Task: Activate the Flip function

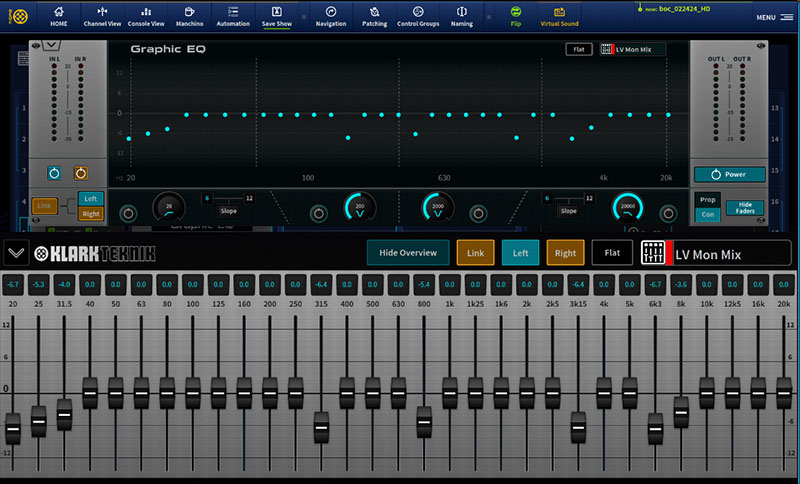Action: click(x=516, y=16)
